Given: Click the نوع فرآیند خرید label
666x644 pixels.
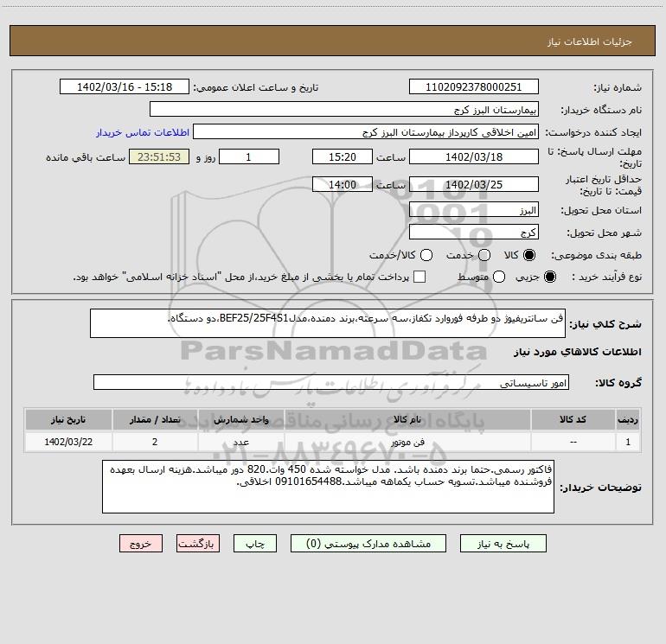Looking at the screenshot, I should coord(606,277).
